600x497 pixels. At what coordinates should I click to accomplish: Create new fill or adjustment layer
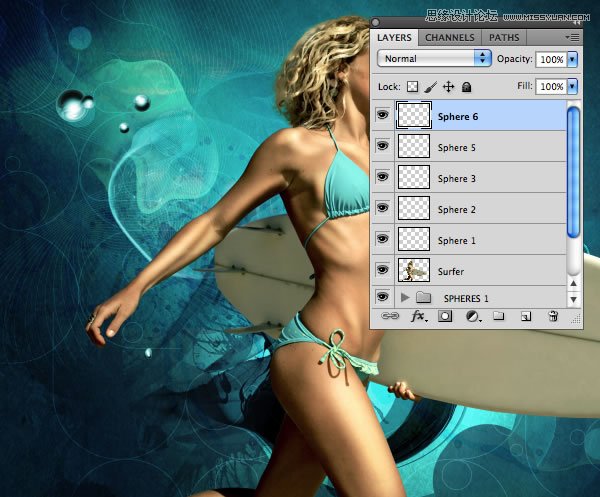472,316
